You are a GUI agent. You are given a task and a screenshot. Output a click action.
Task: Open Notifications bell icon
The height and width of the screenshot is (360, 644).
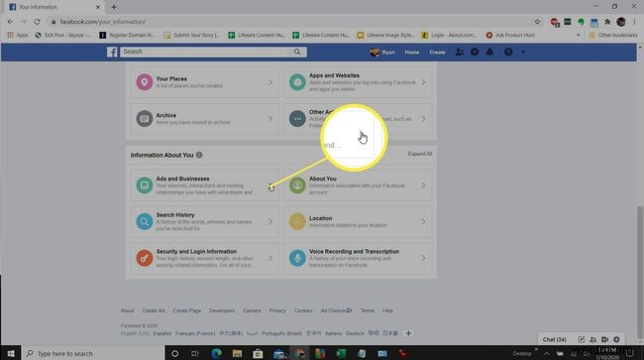pos(489,52)
